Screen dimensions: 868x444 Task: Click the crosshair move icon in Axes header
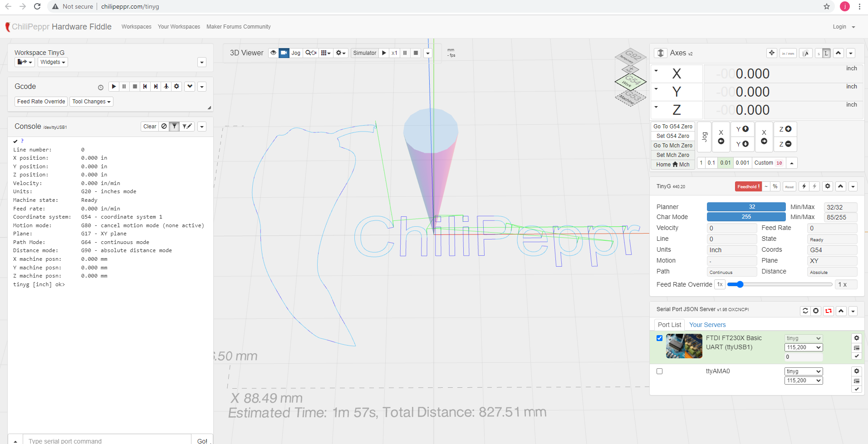(772, 53)
